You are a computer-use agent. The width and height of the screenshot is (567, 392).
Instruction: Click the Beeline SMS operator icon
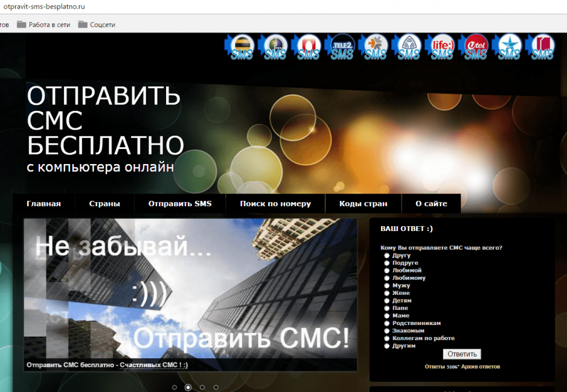point(242,47)
